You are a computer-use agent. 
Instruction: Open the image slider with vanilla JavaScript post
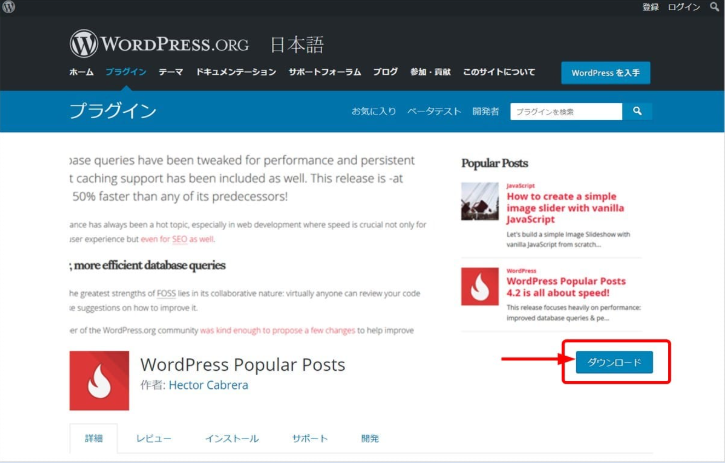[565, 208]
